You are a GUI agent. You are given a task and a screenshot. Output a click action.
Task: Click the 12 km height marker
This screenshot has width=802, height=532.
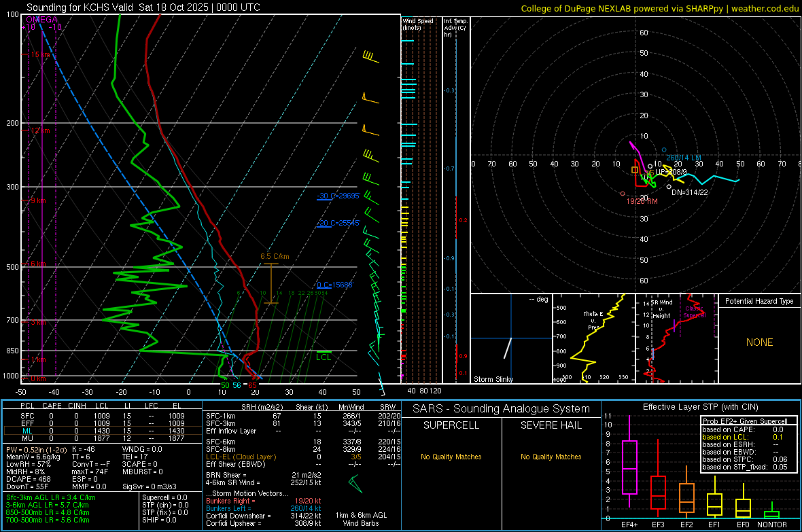[x=40, y=130]
